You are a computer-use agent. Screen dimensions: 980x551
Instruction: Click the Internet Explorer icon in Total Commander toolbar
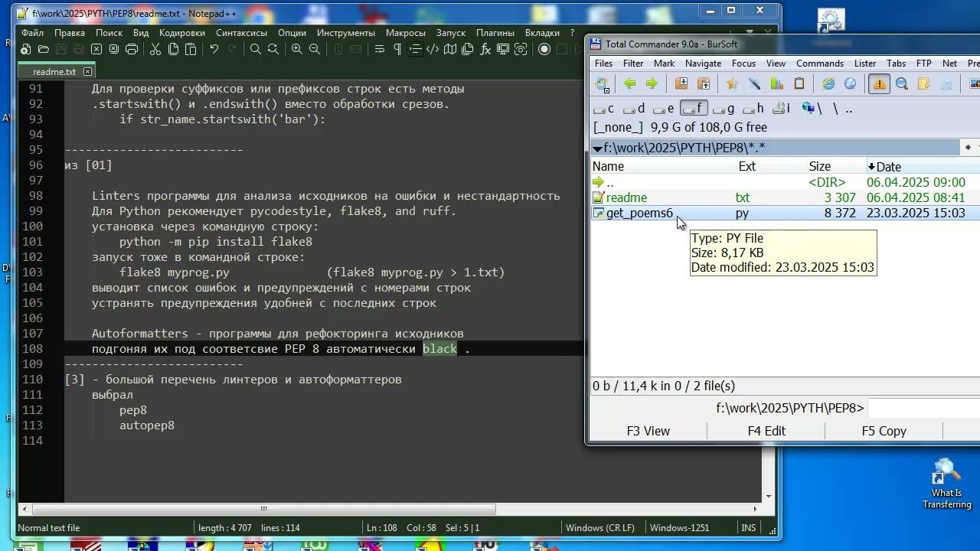coord(828,84)
